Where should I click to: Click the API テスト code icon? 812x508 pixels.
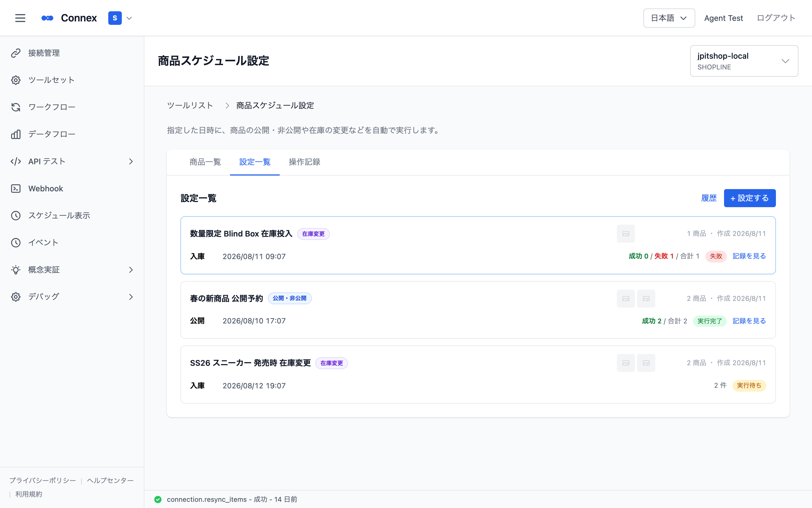click(x=16, y=162)
